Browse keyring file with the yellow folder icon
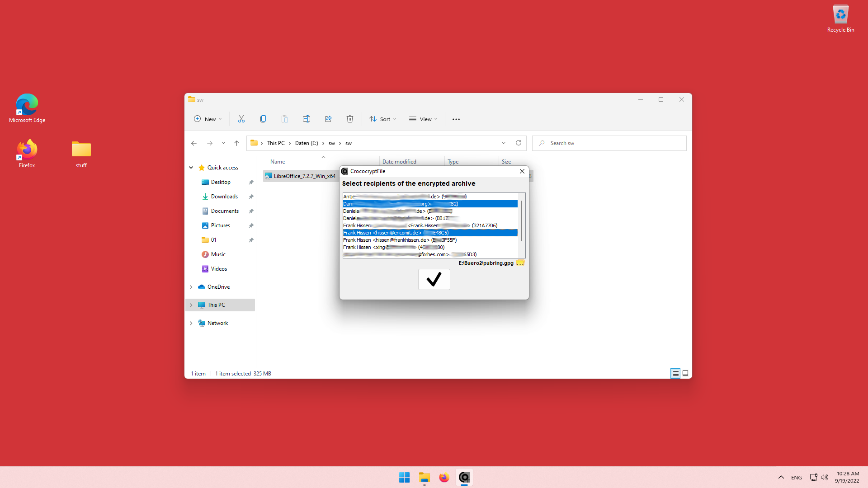Viewport: 868px width, 488px height. pos(520,263)
